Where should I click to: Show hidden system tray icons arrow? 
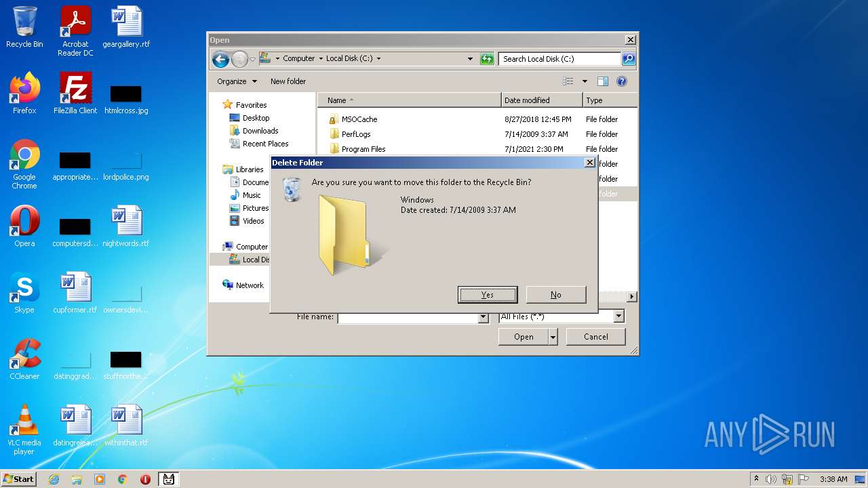point(756,479)
